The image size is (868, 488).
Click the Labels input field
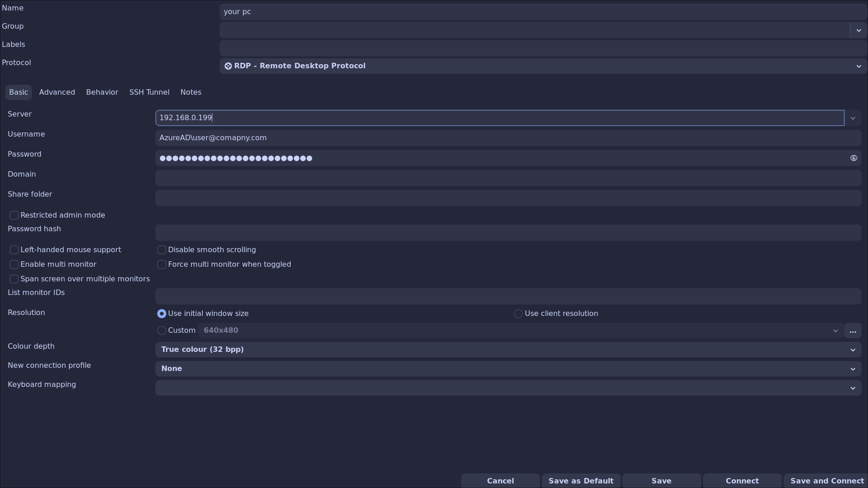pos(543,48)
